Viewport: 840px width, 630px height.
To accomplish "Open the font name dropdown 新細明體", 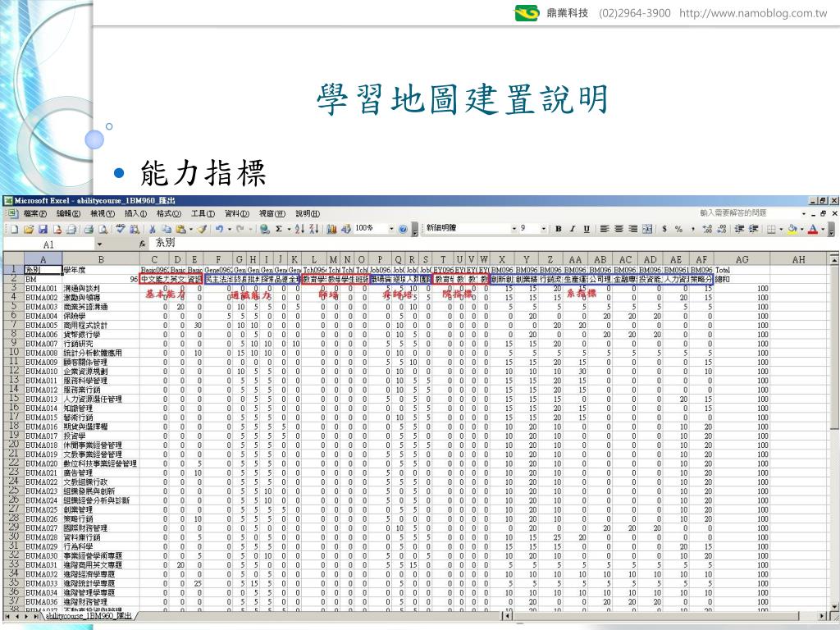I will (x=514, y=229).
